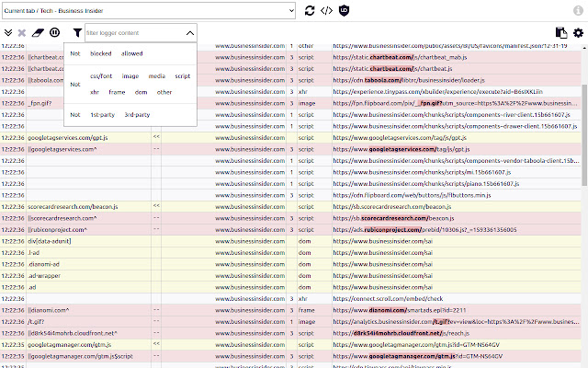Image resolution: width=588 pixels, height=368 pixels.
Task: Open the info icon at top right
Action: tap(578, 10)
